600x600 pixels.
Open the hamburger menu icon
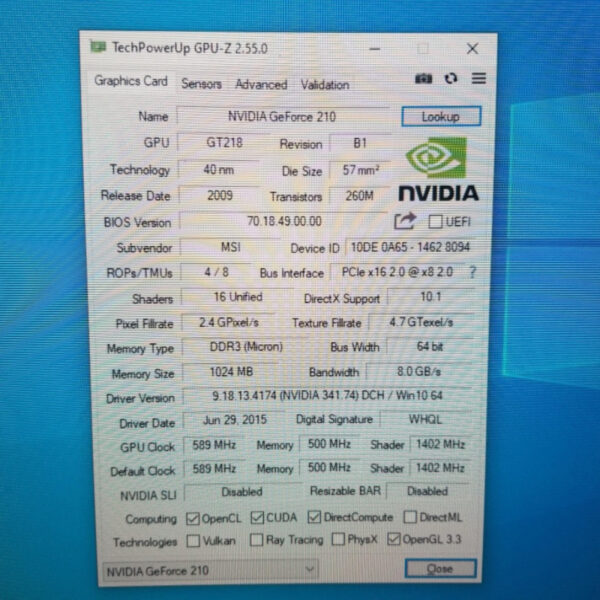tap(479, 78)
